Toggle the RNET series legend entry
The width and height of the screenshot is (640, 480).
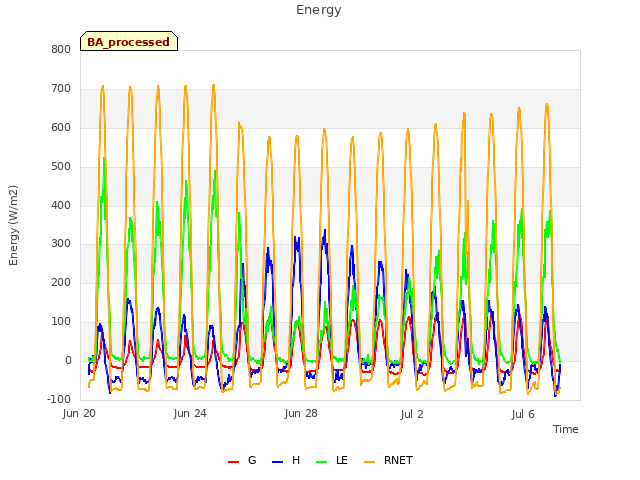click(x=388, y=460)
